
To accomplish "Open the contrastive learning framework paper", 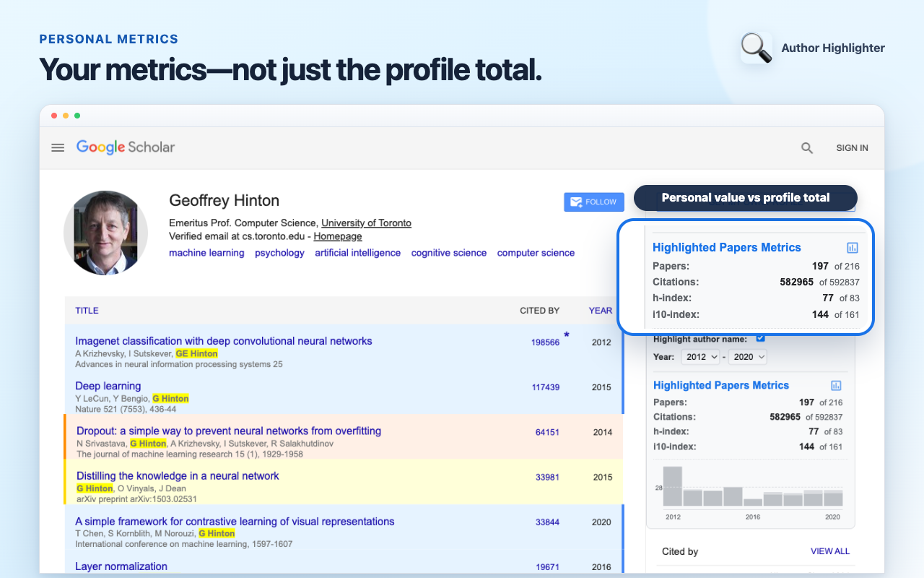I will click(x=235, y=521).
